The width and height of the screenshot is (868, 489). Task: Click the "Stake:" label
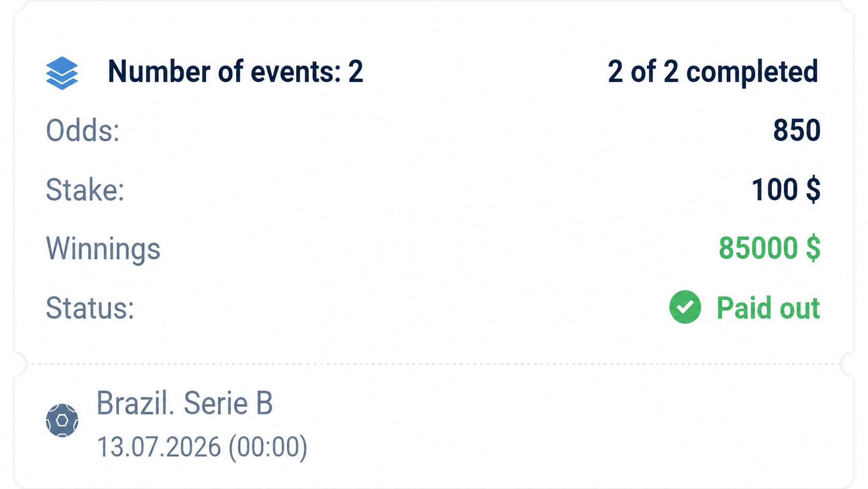tap(85, 190)
